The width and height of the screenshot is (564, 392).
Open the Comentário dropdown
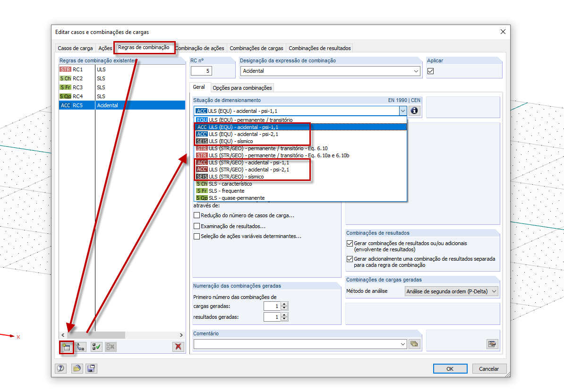(x=403, y=344)
